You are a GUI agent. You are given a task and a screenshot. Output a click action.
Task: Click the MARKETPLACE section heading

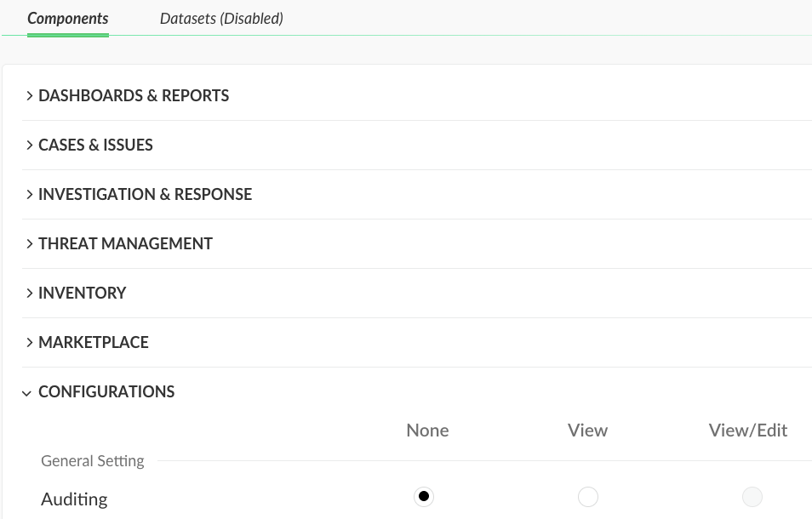click(x=94, y=343)
